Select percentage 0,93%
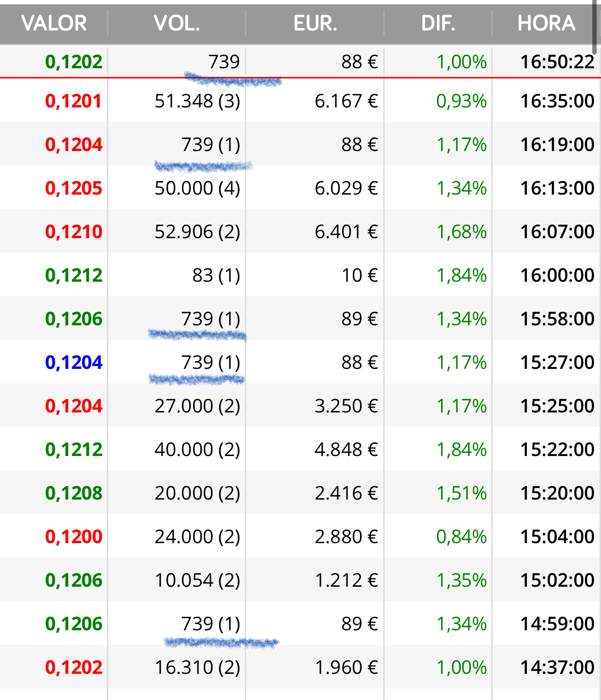601x700 pixels. [462, 101]
